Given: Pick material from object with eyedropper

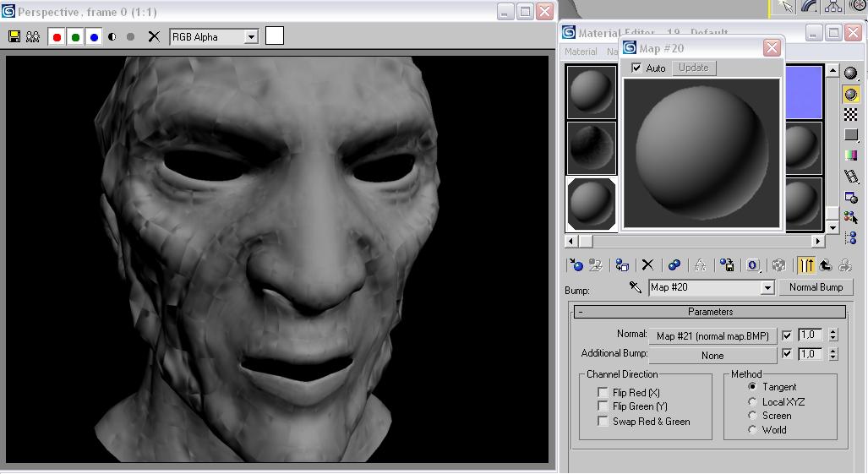Looking at the screenshot, I should coord(636,287).
